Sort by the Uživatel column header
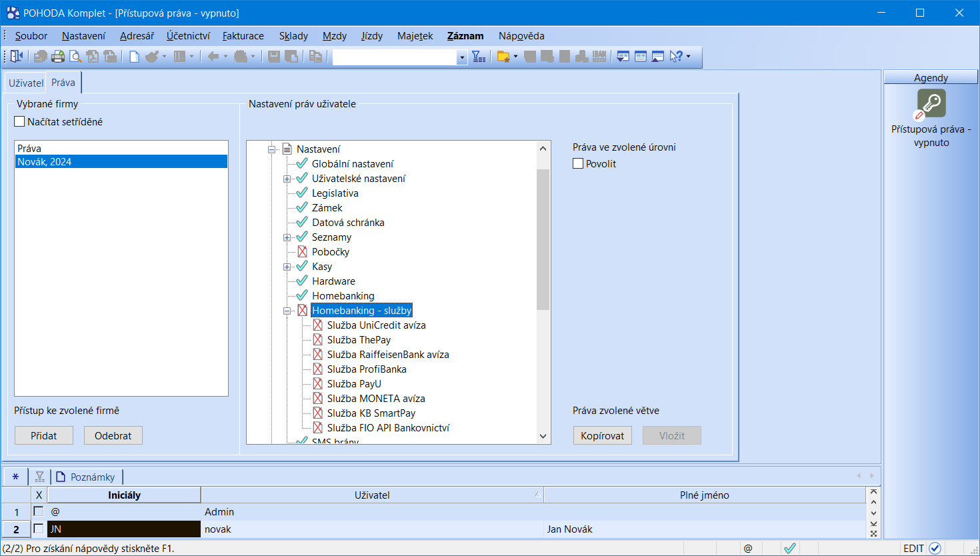The height and width of the screenshot is (556, 980). [x=372, y=495]
